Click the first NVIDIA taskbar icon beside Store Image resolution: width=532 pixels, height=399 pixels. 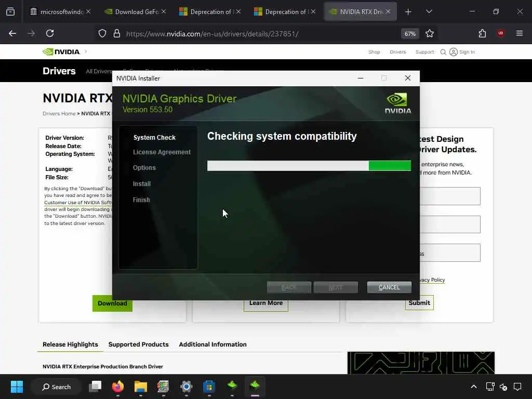(232, 386)
